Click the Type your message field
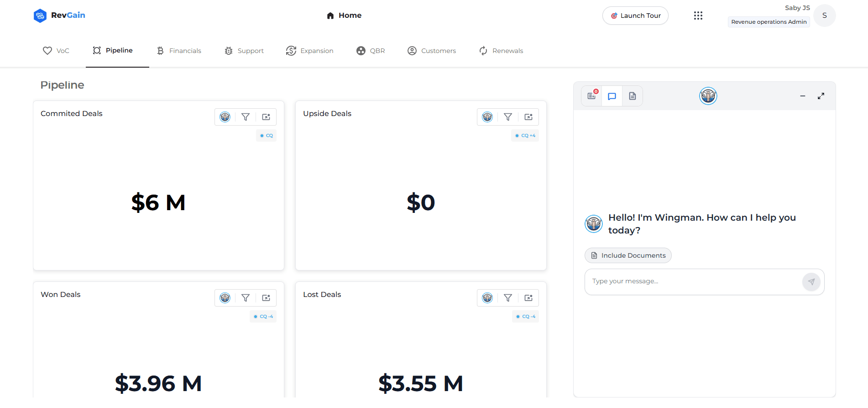Image resolution: width=868 pixels, height=408 pixels. click(x=692, y=281)
